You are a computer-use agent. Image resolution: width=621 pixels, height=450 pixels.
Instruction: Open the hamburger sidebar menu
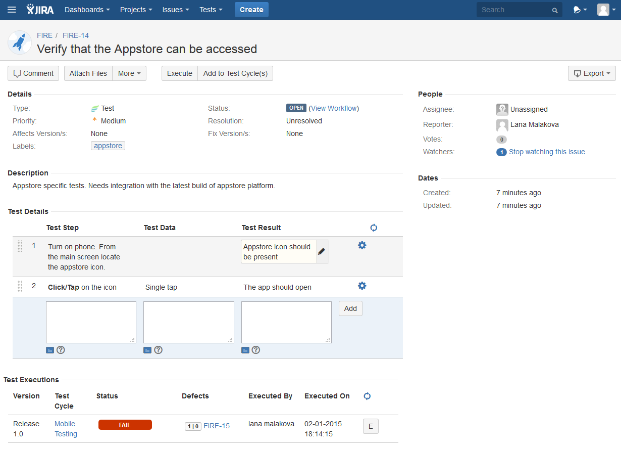point(12,10)
